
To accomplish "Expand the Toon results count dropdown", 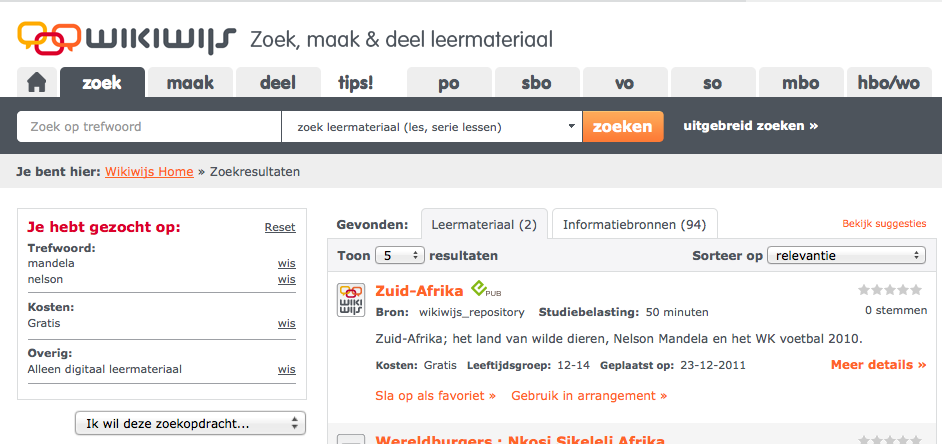I will click(400, 255).
